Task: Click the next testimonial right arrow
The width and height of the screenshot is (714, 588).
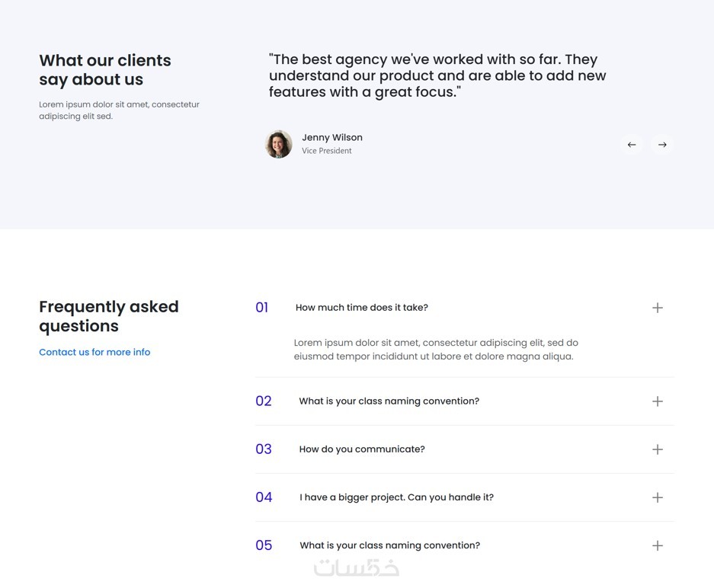Action: [x=662, y=145]
